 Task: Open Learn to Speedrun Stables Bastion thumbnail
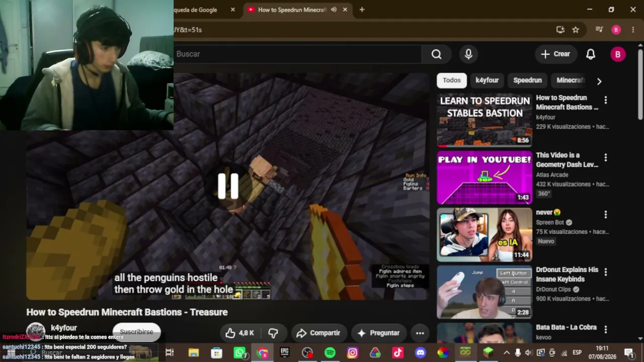coord(485,120)
